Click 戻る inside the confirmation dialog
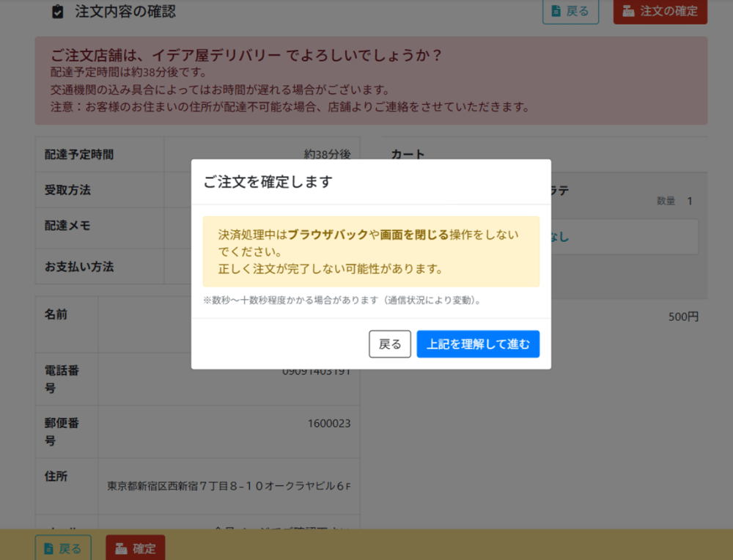Viewport: 733px width, 560px height. [x=389, y=344]
